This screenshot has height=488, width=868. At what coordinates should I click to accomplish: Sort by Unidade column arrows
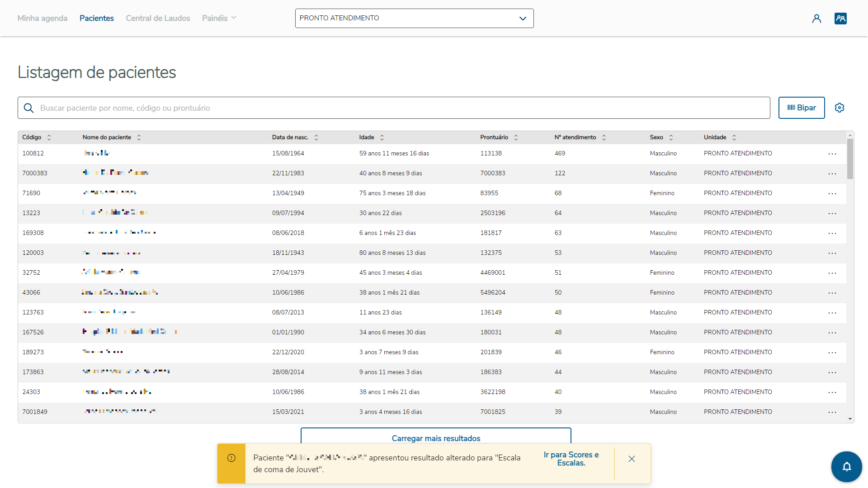click(x=734, y=137)
